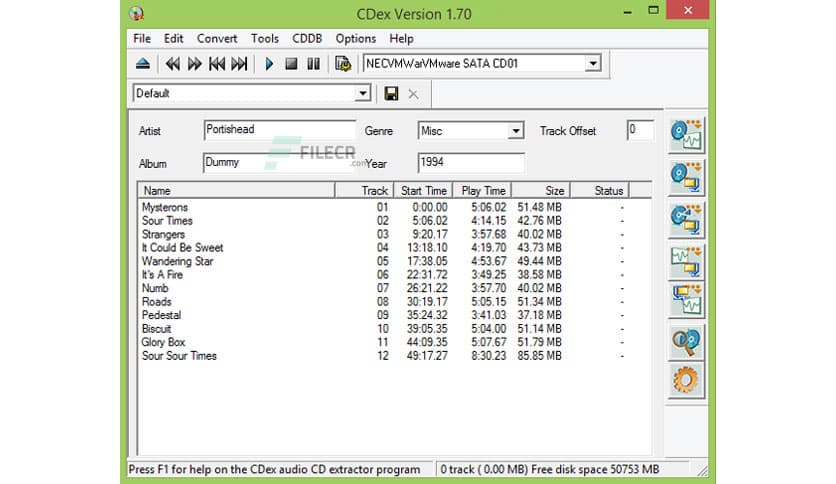Open the CD drive selection dropdown
Image resolution: width=836 pixels, height=484 pixels.
click(x=593, y=64)
